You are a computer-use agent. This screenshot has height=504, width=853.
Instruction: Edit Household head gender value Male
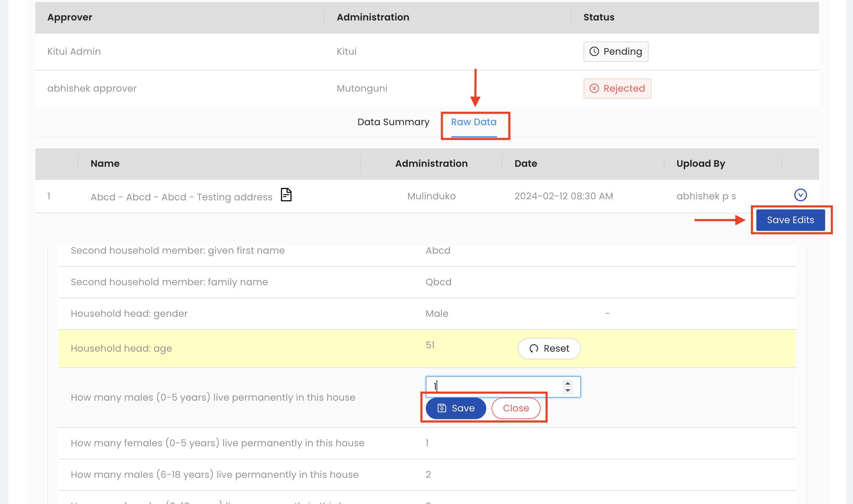pos(437,313)
